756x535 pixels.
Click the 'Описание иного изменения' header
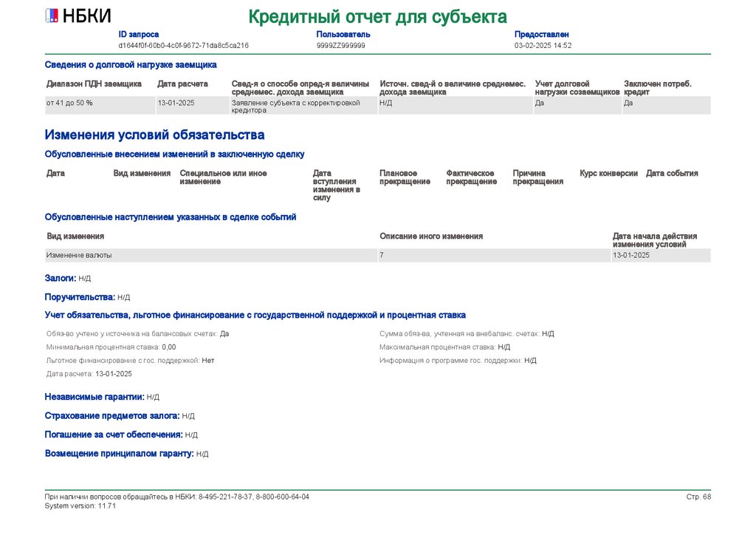[431, 236]
